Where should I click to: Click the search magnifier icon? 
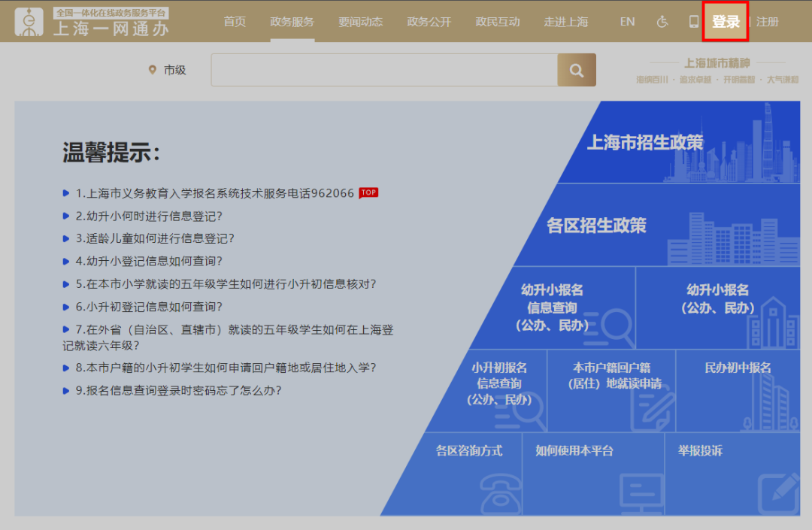pyautogui.click(x=577, y=69)
